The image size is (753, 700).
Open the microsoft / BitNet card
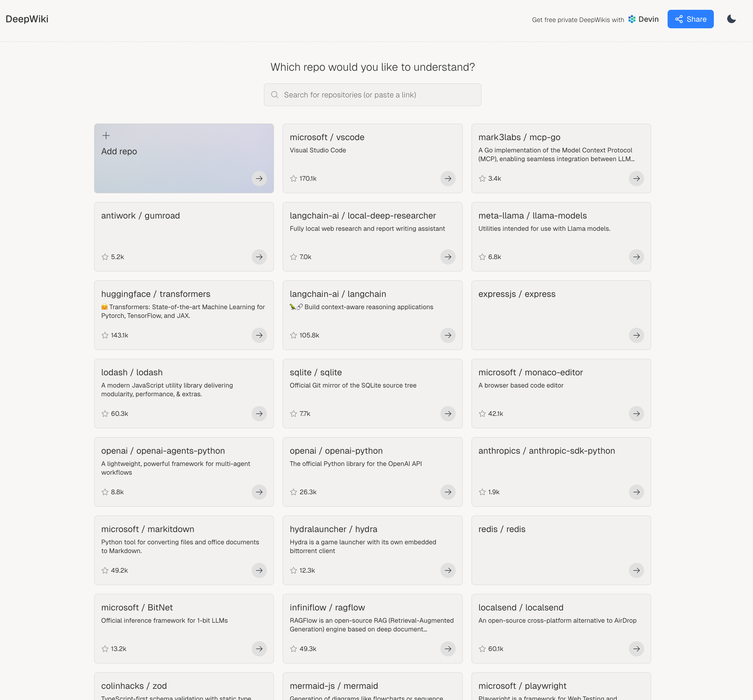point(184,628)
